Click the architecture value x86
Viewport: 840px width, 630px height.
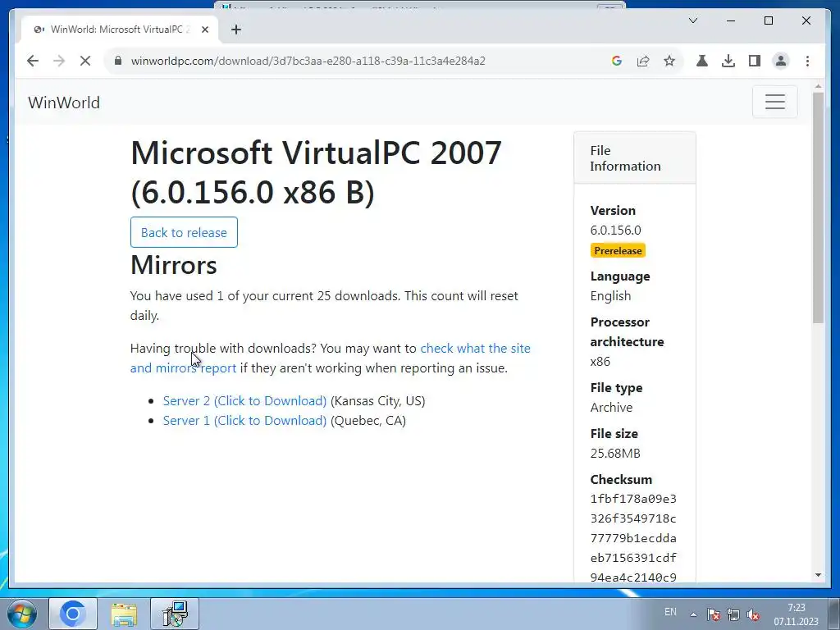600,361
